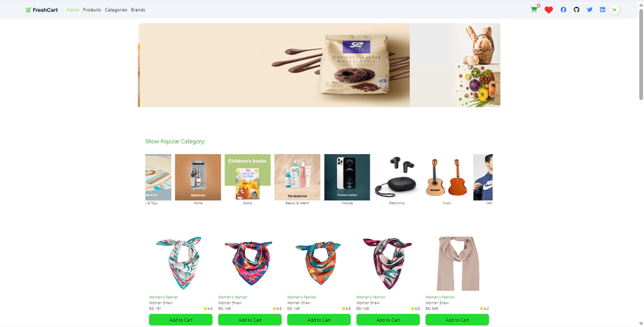Open the LinkedIn profile icon
The image size is (644, 327).
tap(602, 10)
